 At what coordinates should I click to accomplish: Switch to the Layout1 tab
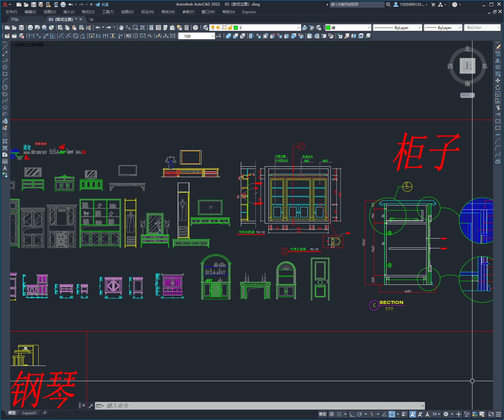point(29,413)
